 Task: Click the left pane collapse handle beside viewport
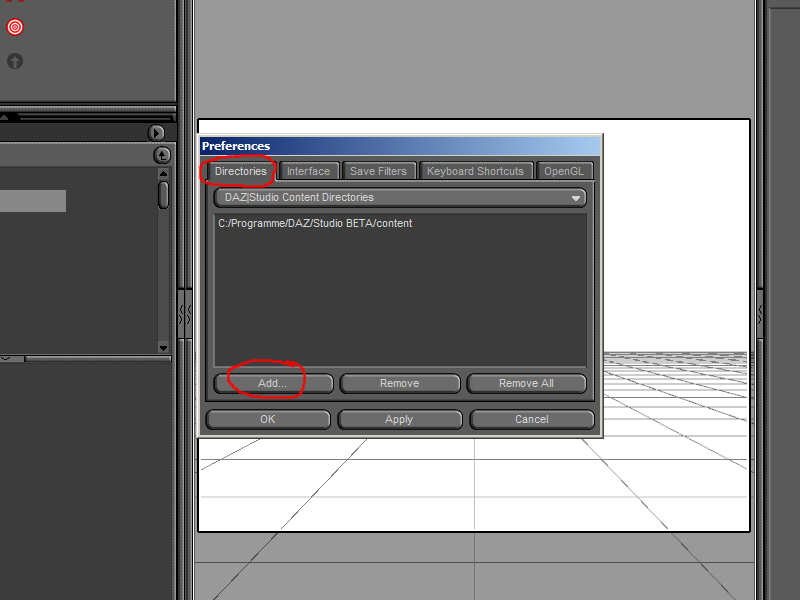point(185,314)
